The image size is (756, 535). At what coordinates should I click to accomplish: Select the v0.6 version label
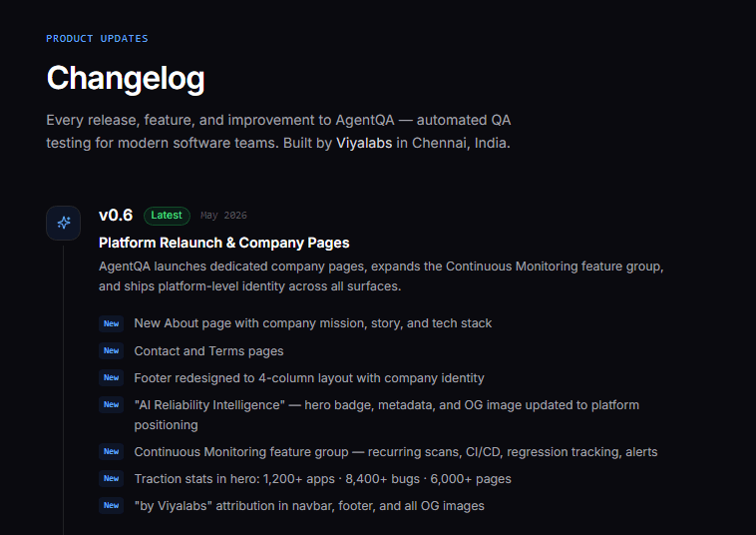pyautogui.click(x=116, y=216)
